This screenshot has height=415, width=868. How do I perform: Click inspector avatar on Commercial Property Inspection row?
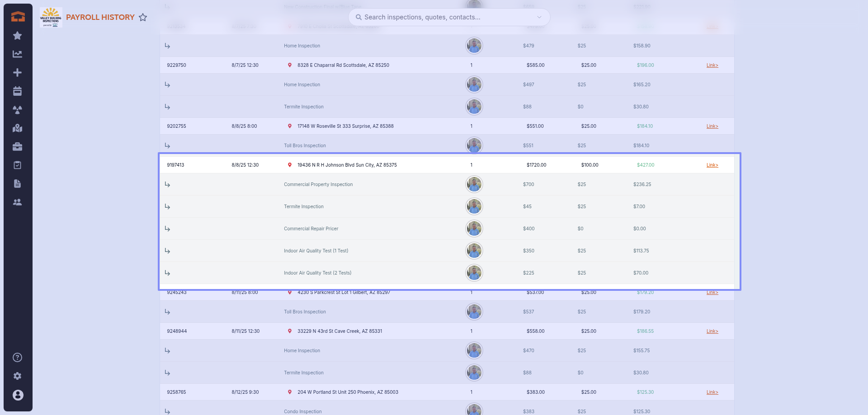(474, 184)
